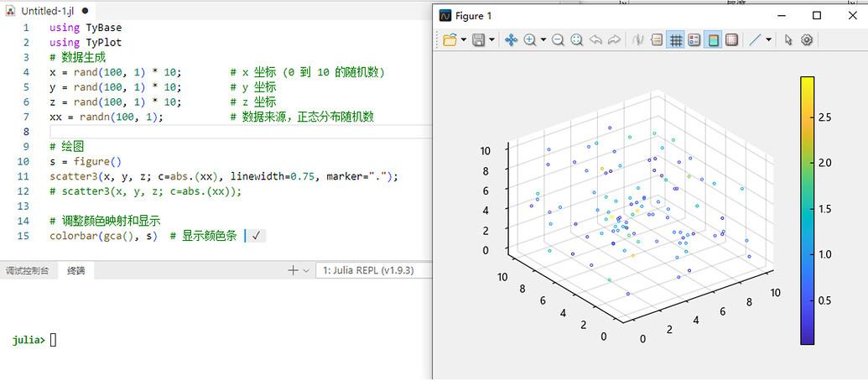The width and height of the screenshot is (868, 381).
Task: Click the '# 调整颜色映射和显示' comment
Action: pyautogui.click(x=105, y=221)
